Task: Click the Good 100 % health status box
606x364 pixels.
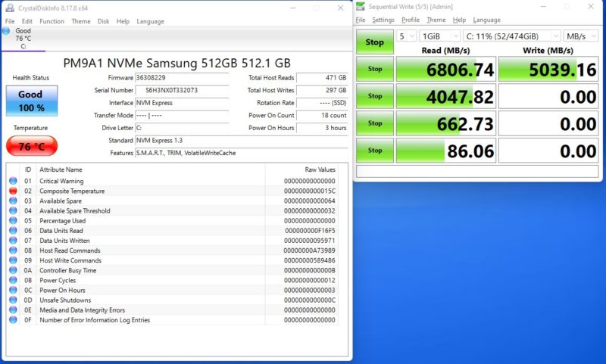Action: (31, 101)
